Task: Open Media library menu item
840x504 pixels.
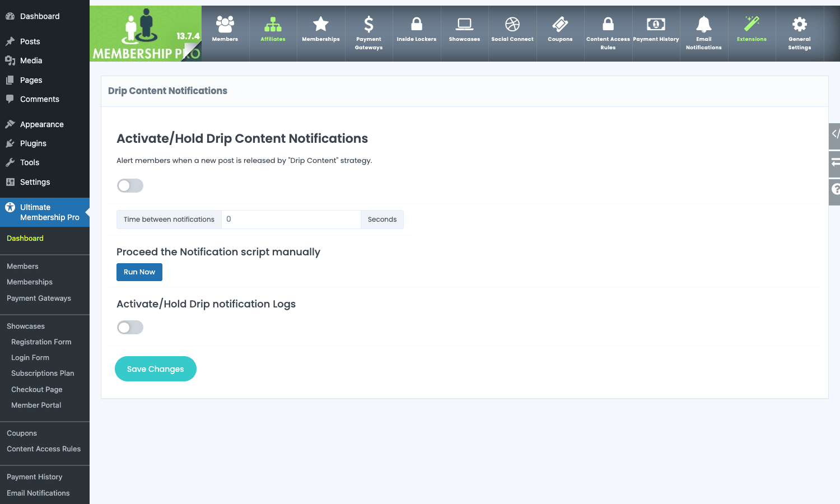Action: pos(45,60)
